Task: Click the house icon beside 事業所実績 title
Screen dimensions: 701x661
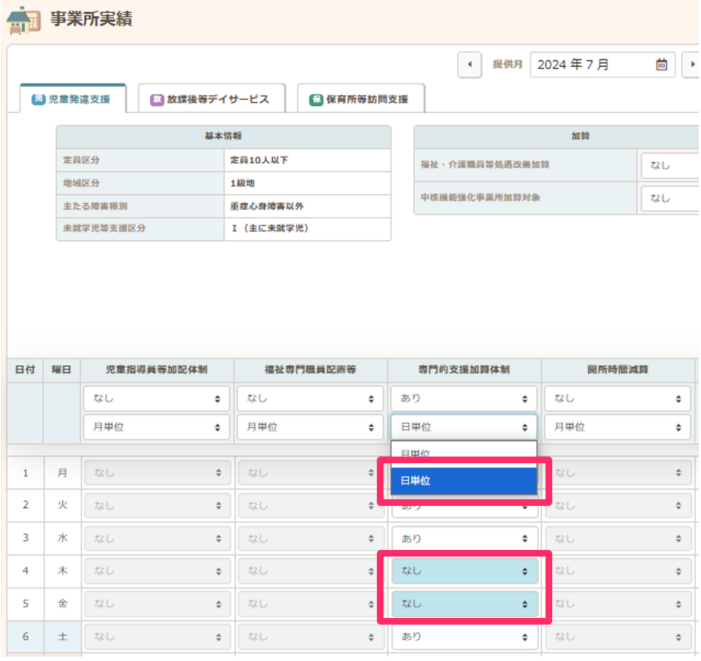Action: (x=23, y=19)
